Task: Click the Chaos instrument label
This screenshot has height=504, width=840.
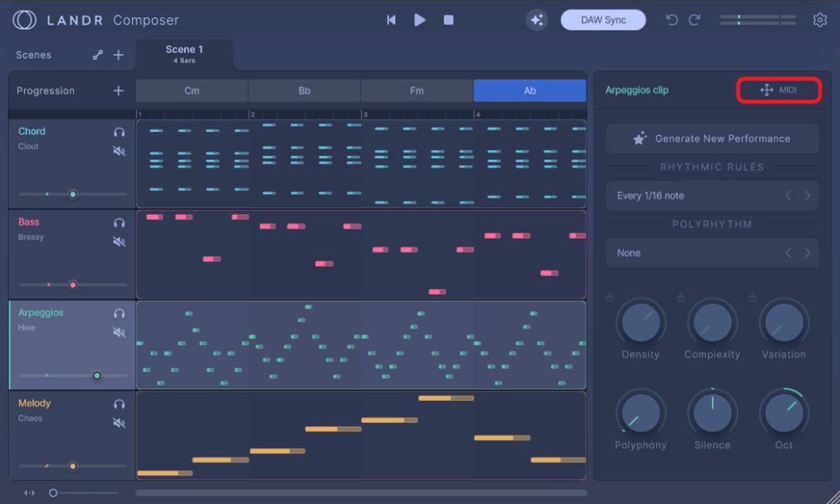Action: pos(30,418)
